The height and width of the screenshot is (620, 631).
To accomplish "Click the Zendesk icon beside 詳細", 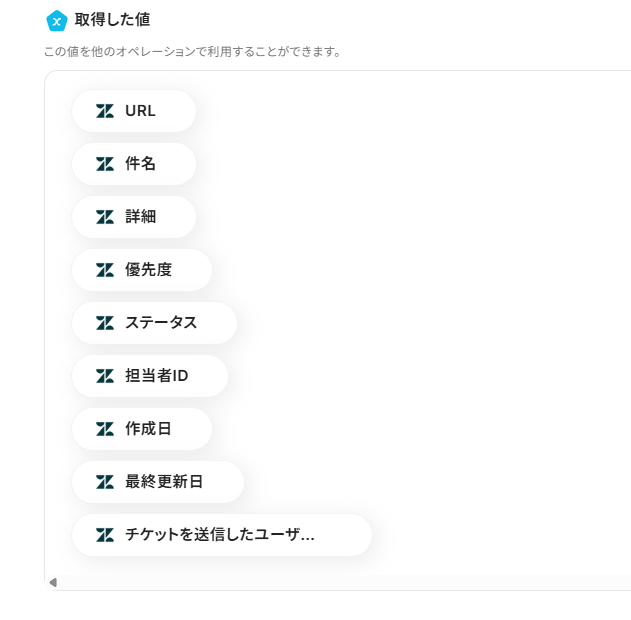I will pyautogui.click(x=105, y=217).
